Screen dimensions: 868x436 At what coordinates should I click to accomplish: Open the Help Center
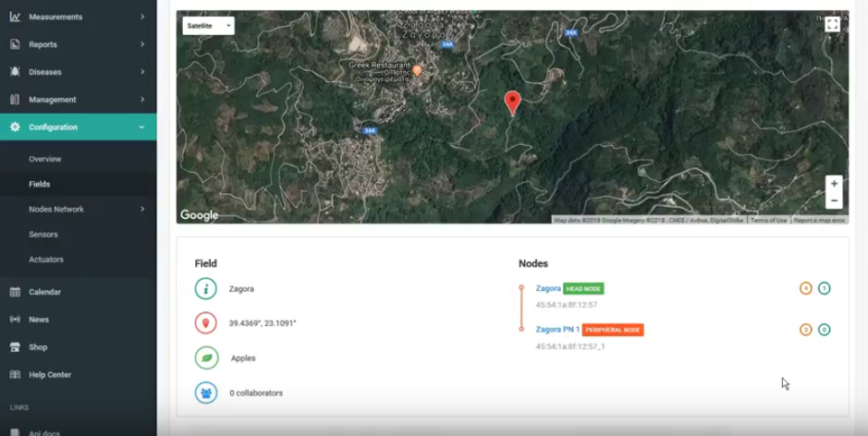[x=50, y=375]
